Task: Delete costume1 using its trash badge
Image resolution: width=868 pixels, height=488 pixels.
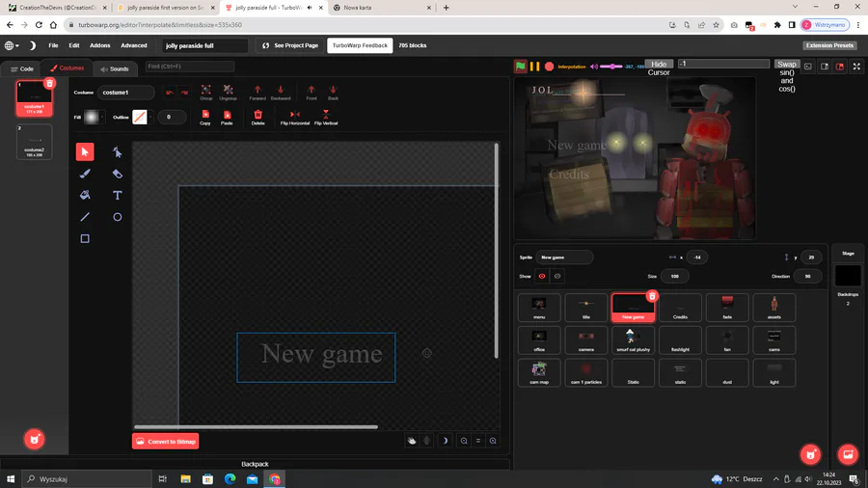Action: click(49, 84)
